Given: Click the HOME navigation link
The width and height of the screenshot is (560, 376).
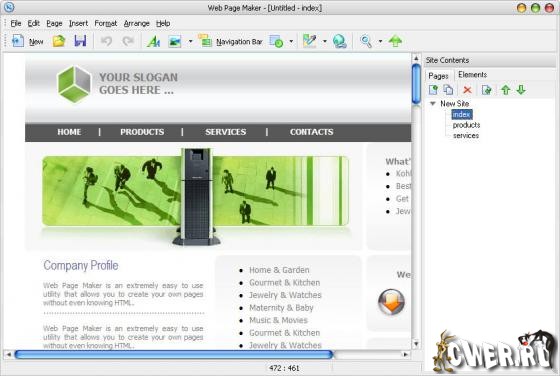Looking at the screenshot, I should (69, 132).
